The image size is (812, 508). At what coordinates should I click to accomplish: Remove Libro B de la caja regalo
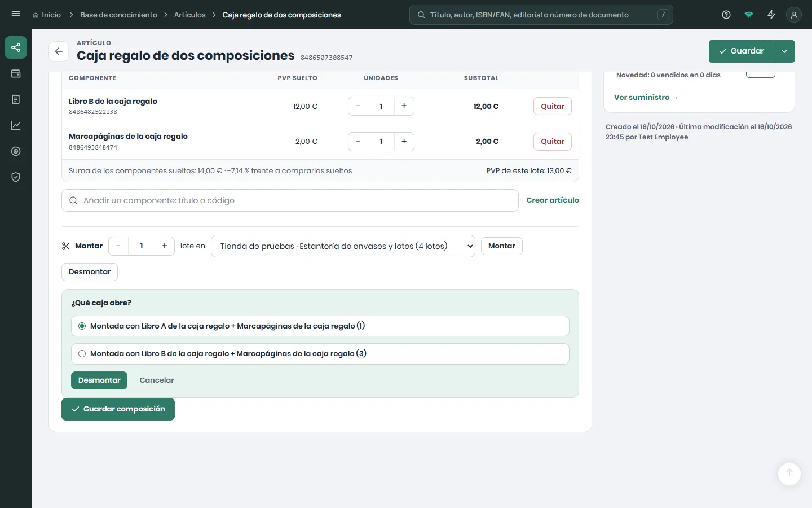tap(553, 106)
